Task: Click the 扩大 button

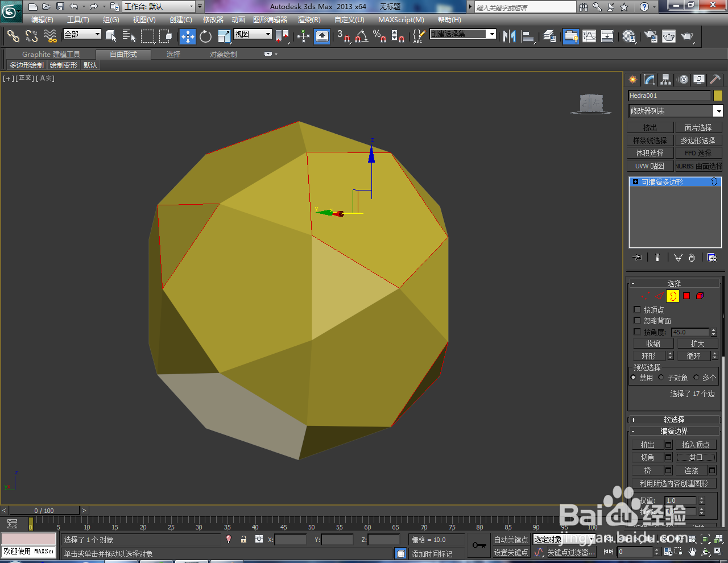Action: click(697, 343)
